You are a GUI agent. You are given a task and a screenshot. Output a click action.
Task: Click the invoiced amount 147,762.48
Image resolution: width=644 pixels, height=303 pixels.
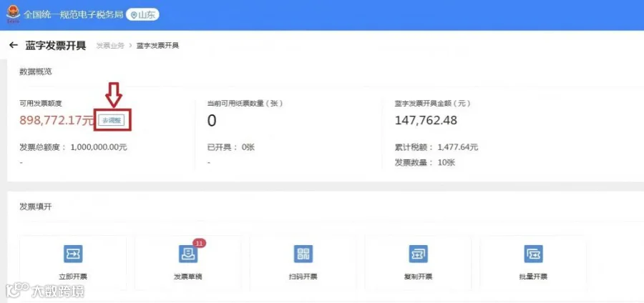tap(426, 120)
